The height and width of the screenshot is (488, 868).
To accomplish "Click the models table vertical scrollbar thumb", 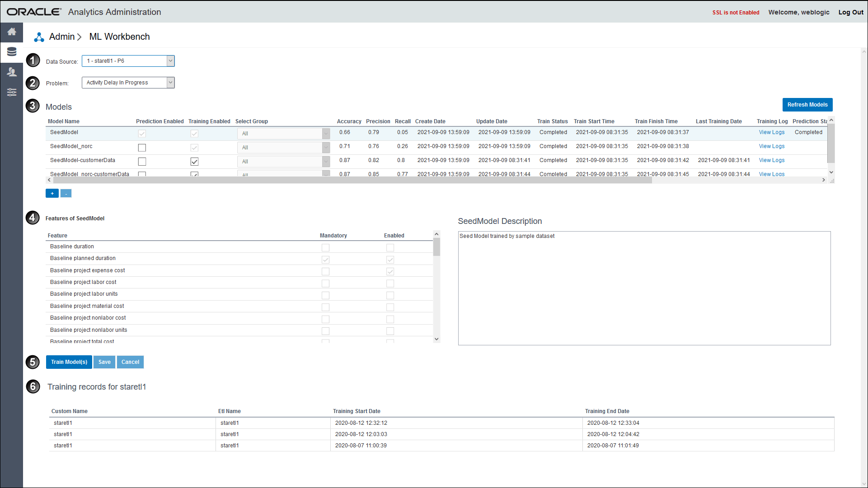I will pos(831,143).
